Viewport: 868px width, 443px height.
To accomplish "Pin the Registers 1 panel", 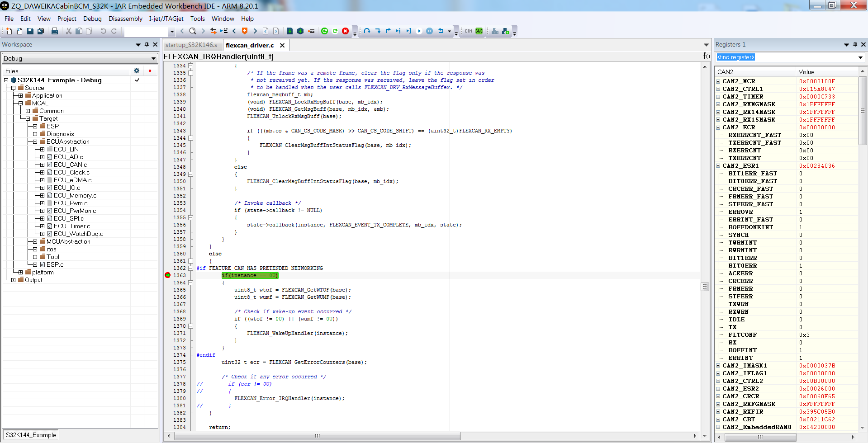I will [854, 44].
